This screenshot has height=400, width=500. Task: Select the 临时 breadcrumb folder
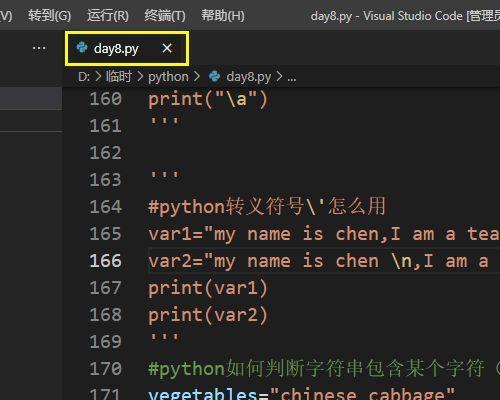(119, 77)
